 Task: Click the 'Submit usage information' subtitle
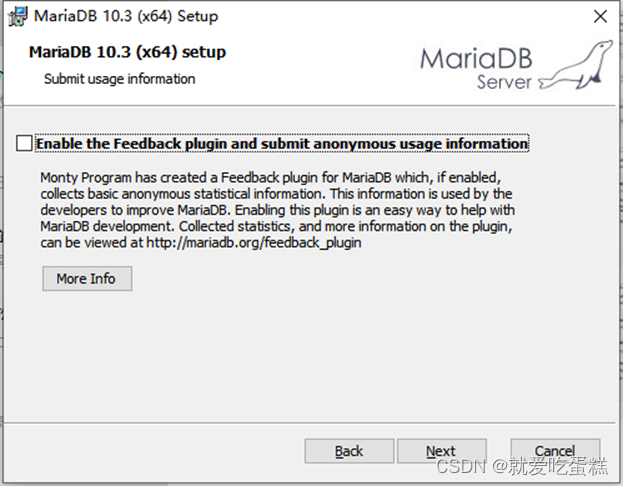point(120,79)
